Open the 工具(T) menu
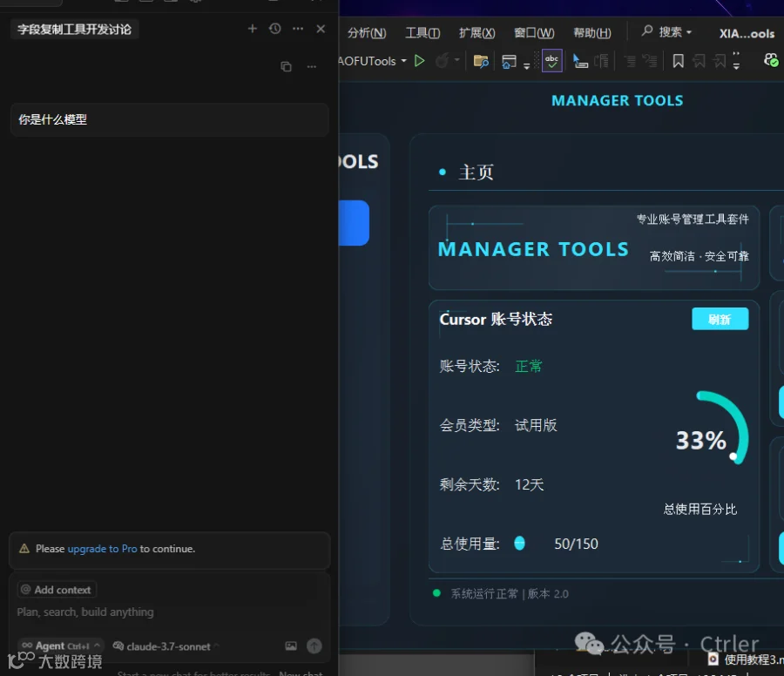This screenshot has width=784, height=676. pyautogui.click(x=422, y=33)
